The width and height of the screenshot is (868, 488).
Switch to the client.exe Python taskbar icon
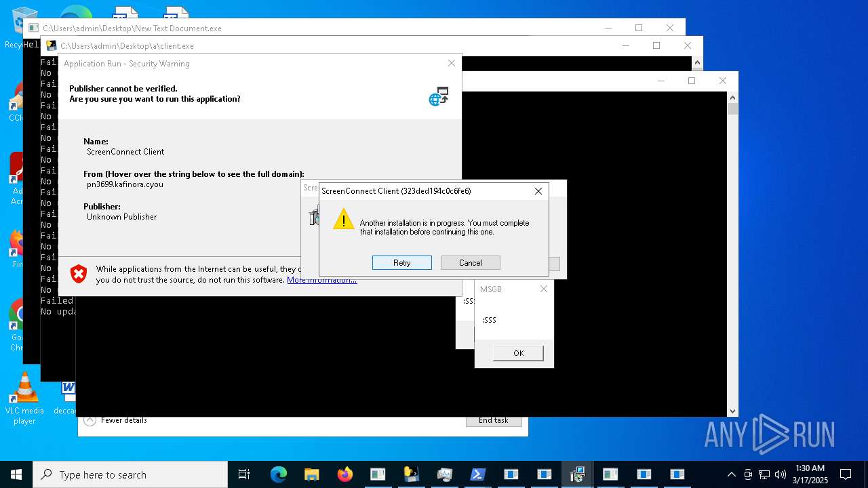tap(411, 474)
